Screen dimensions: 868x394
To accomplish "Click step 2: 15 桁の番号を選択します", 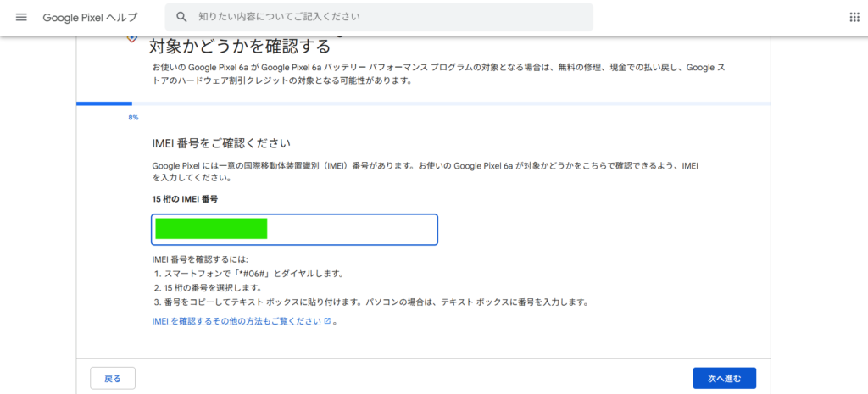I will pyautogui.click(x=209, y=288).
